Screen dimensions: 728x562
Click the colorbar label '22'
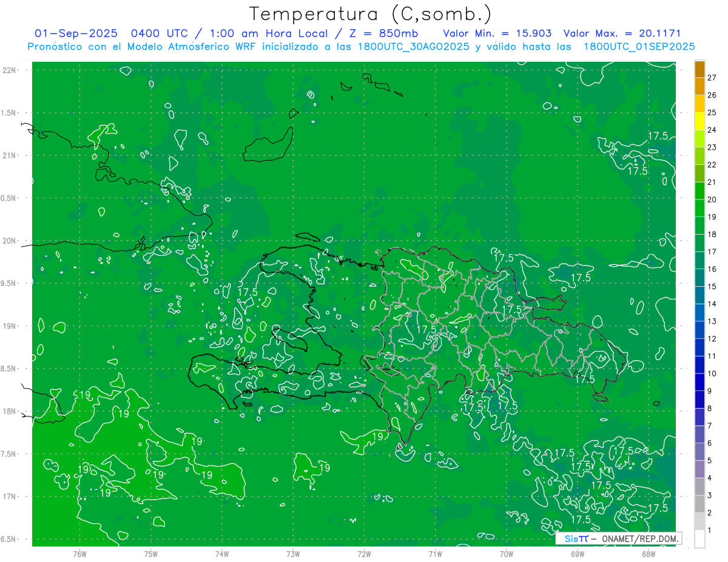pyautogui.click(x=712, y=165)
